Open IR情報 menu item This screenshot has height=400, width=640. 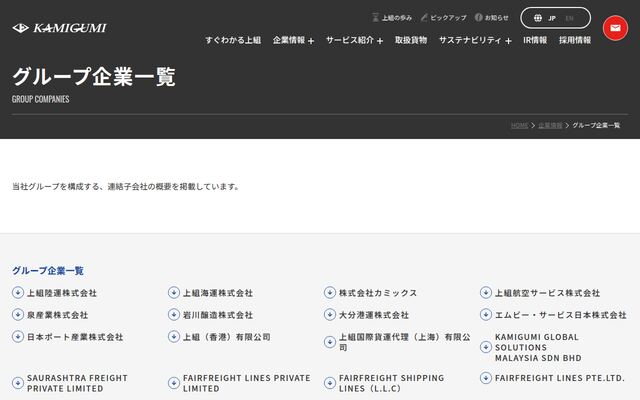pos(535,40)
